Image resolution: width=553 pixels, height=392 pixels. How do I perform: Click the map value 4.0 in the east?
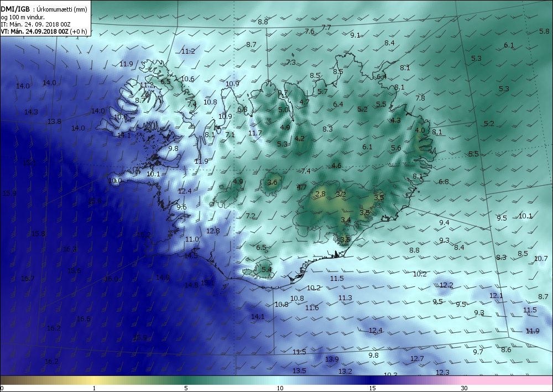[x=420, y=130]
